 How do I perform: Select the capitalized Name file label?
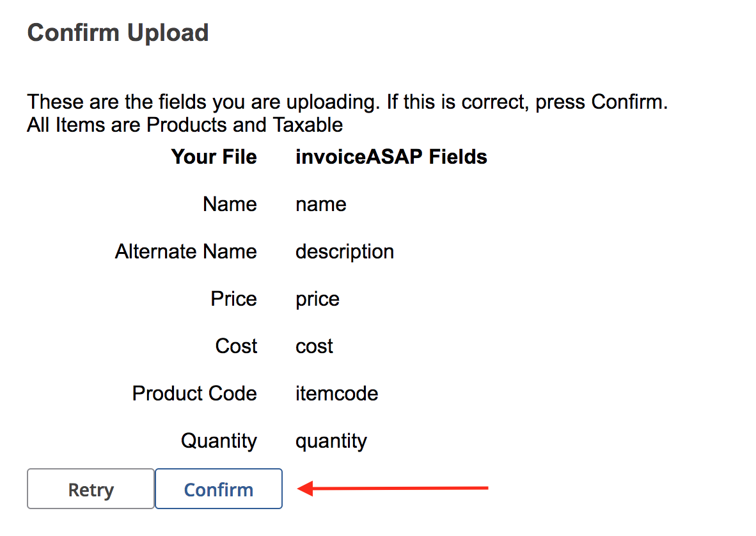(x=230, y=204)
